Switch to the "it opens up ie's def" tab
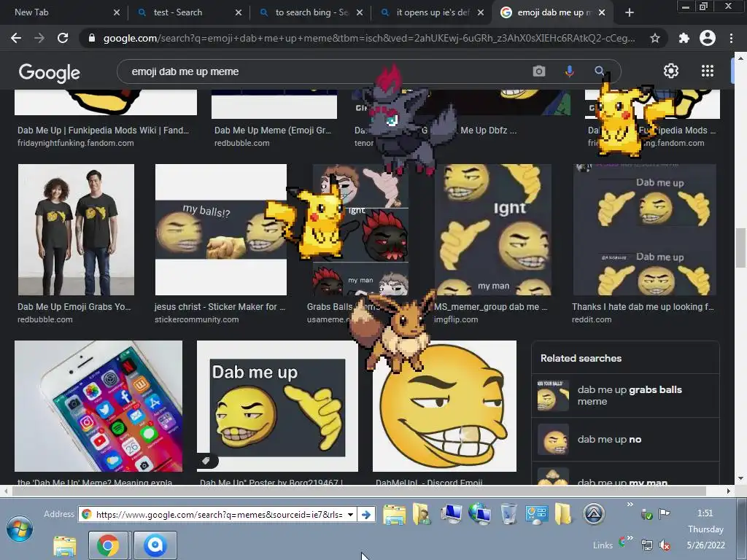The height and width of the screenshot is (560, 747). click(433, 13)
